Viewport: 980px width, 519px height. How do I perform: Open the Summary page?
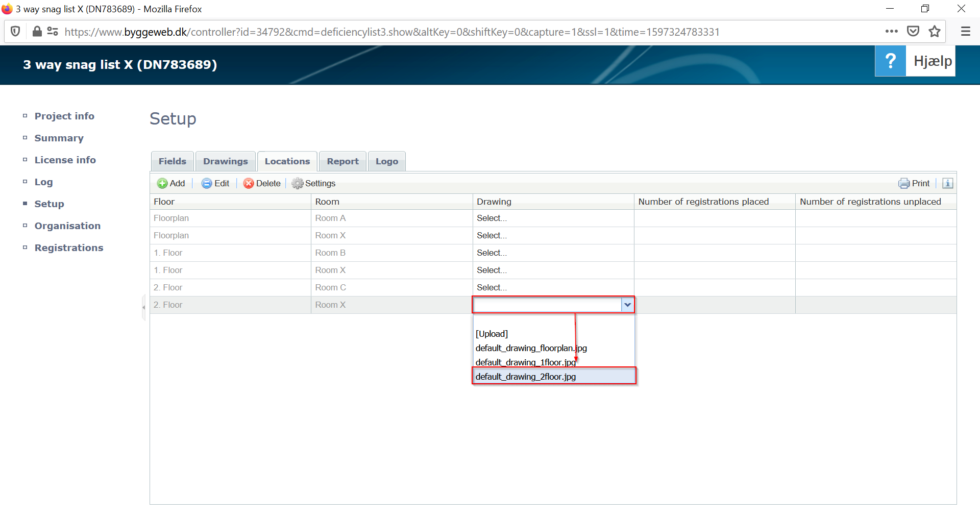pyautogui.click(x=59, y=138)
